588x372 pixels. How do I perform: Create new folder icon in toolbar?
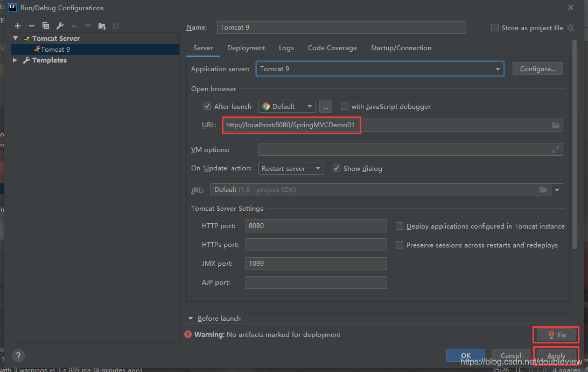(102, 26)
